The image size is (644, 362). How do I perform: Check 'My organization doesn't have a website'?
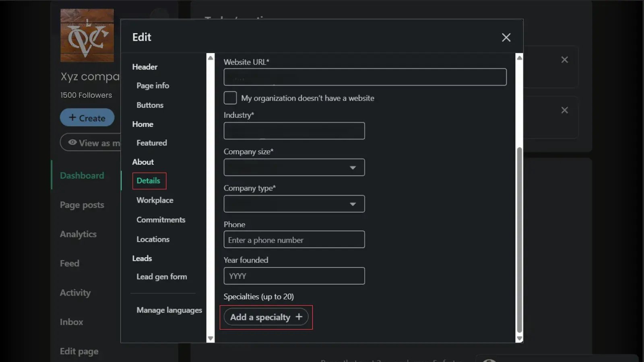[230, 98]
